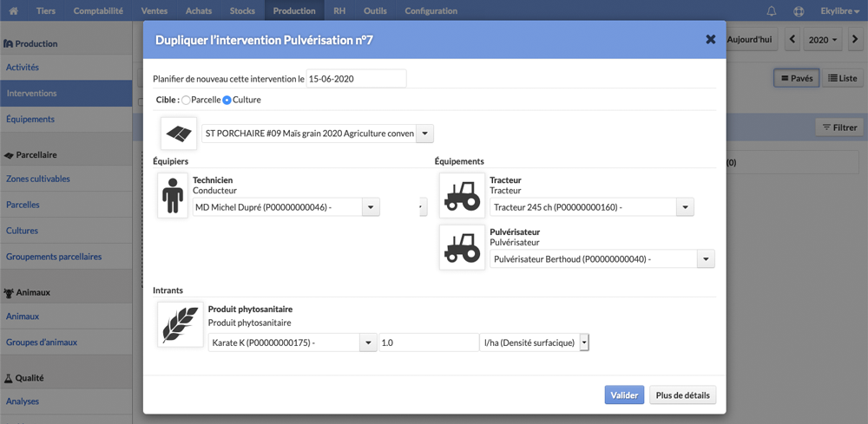This screenshot has height=424, width=868.
Task: Open notifications bell icon
Action: [x=772, y=10]
